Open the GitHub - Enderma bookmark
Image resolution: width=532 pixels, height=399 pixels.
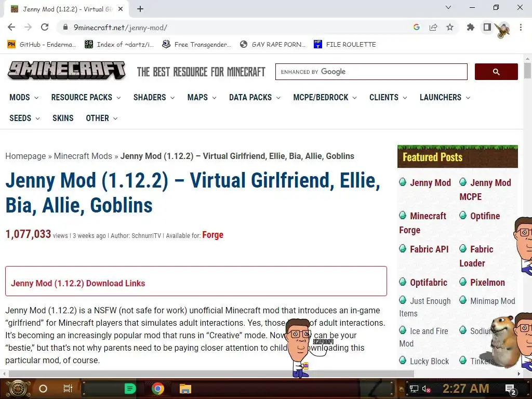(x=42, y=45)
